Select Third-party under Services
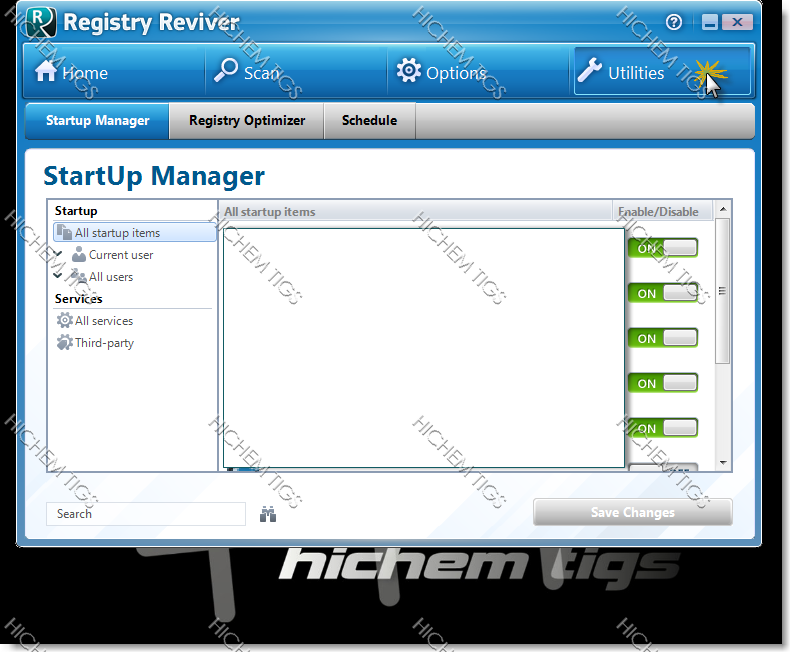790x652 pixels. 104,343
